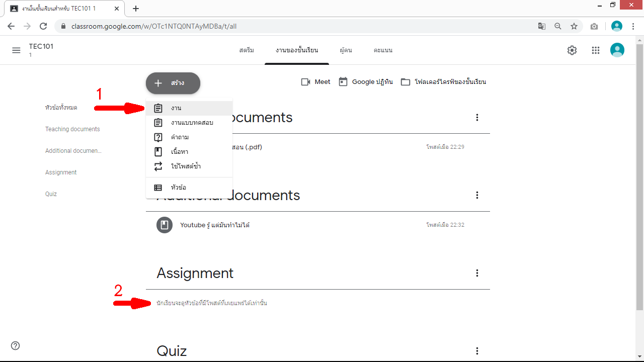Viewport: 644px width, 362px height.
Task: Open options for Assignment topic
Action: click(477, 273)
